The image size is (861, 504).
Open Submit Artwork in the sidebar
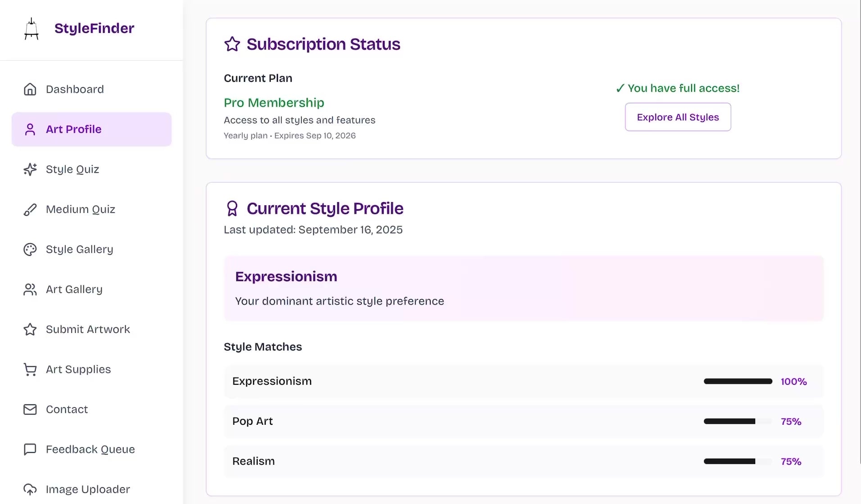click(x=88, y=329)
